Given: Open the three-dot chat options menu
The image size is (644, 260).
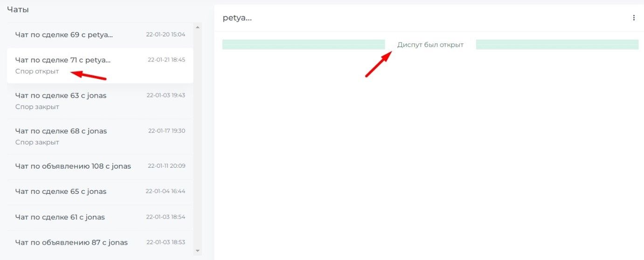Looking at the screenshot, I should 633,18.
